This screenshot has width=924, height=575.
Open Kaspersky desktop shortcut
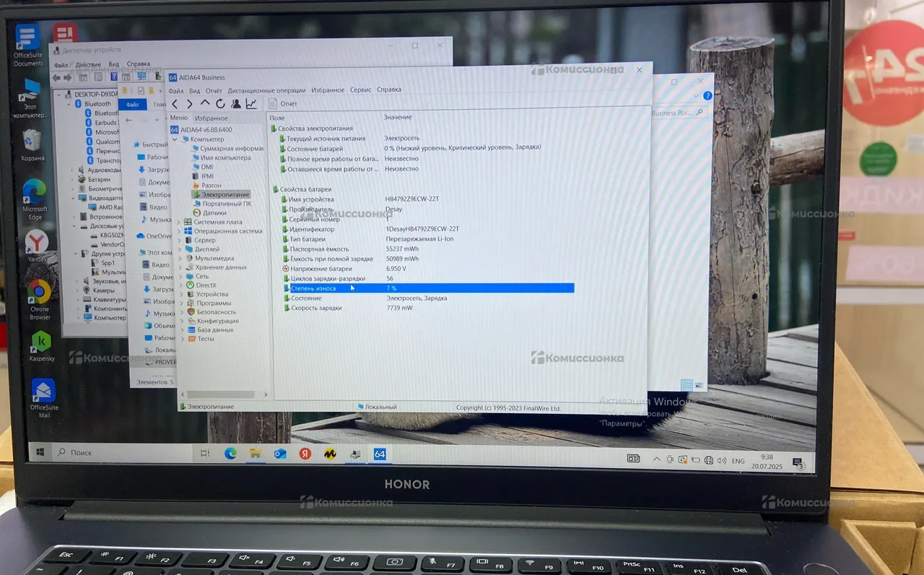(42, 347)
